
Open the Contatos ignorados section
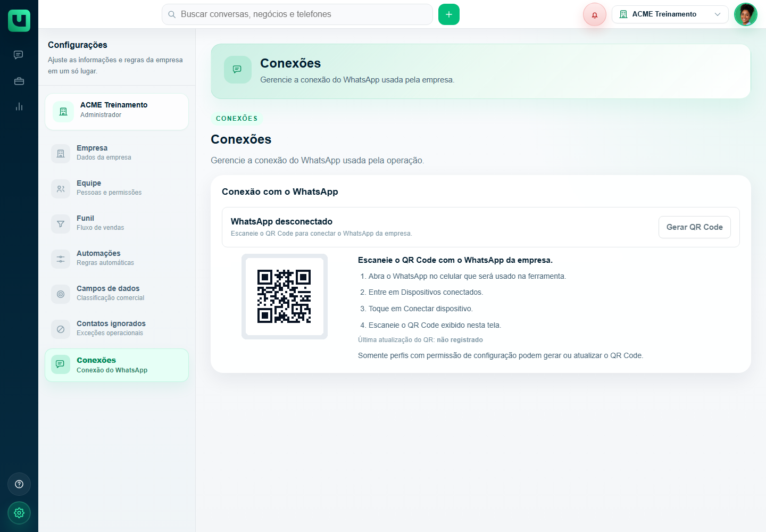click(x=116, y=328)
